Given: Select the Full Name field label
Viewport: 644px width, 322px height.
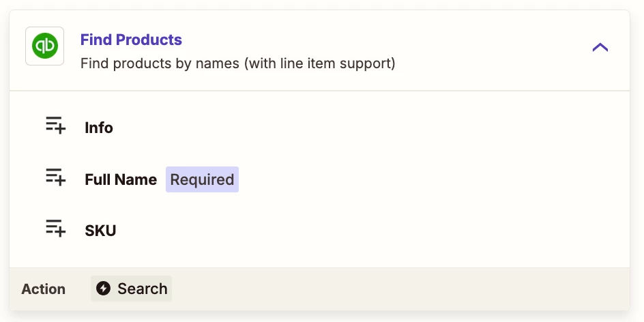Looking at the screenshot, I should [121, 179].
